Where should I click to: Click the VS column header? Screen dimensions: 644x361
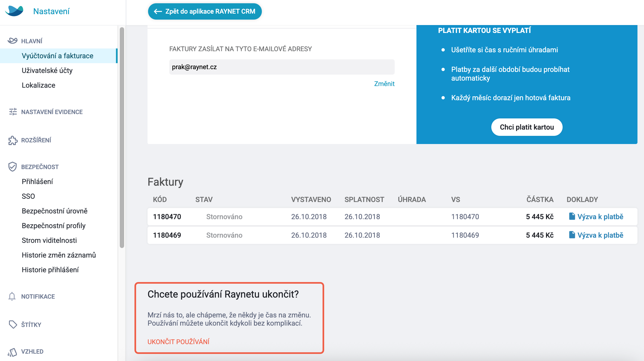pos(456,200)
